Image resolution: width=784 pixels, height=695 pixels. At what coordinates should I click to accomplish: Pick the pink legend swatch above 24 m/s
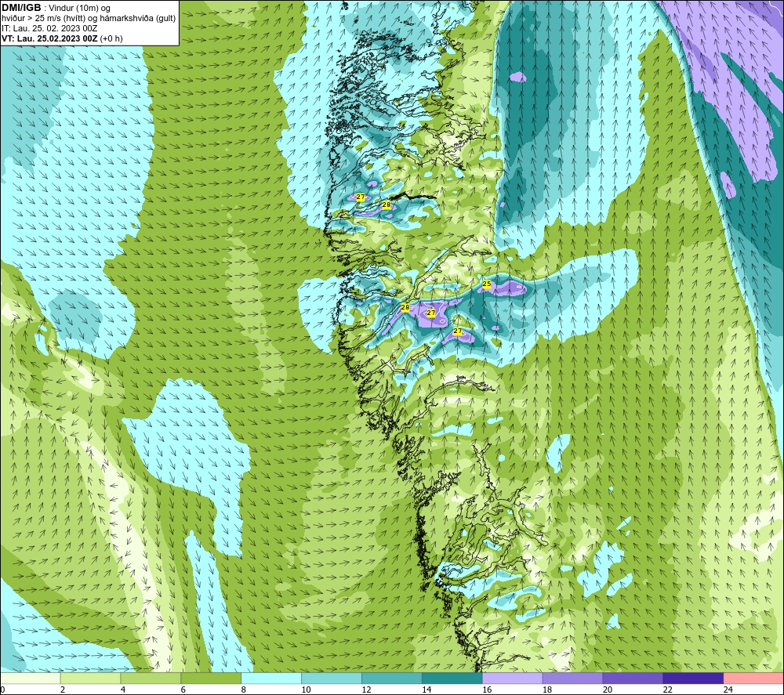point(753,679)
